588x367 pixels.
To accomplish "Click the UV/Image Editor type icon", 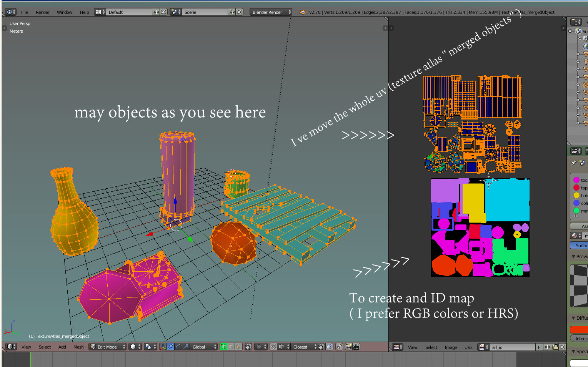I will [397, 347].
